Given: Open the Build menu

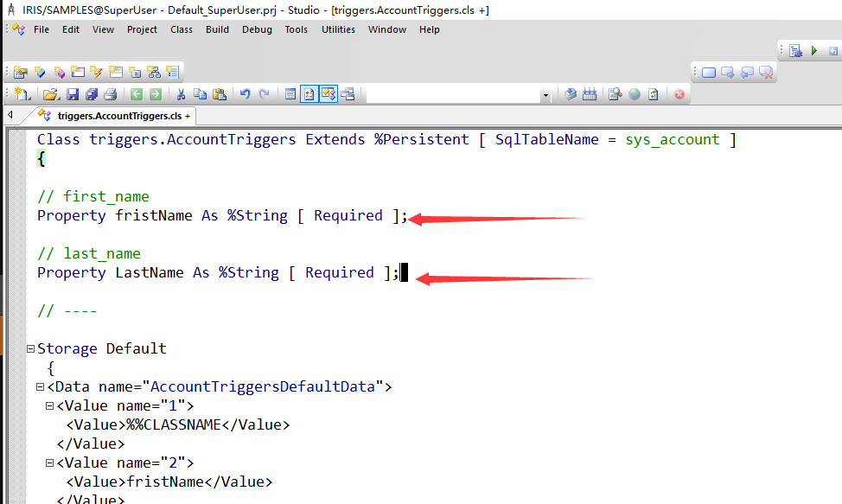Looking at the screenshot, I should coord(217,29).
